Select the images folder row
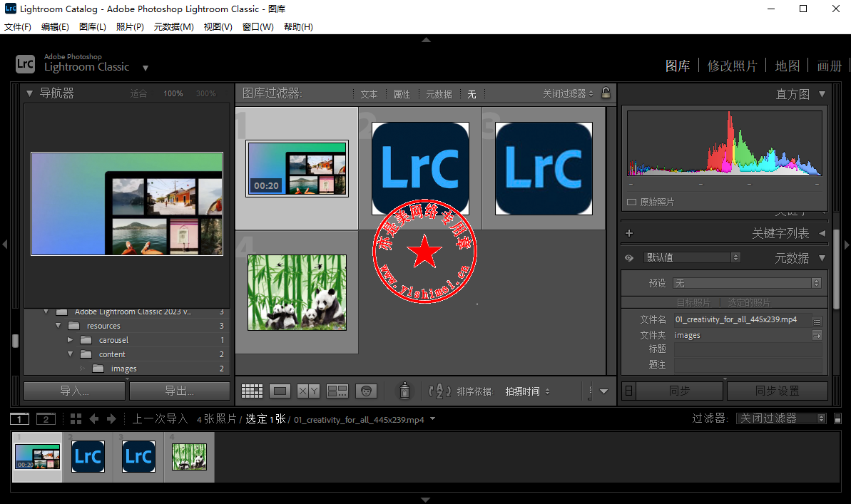 click(127, 369)
